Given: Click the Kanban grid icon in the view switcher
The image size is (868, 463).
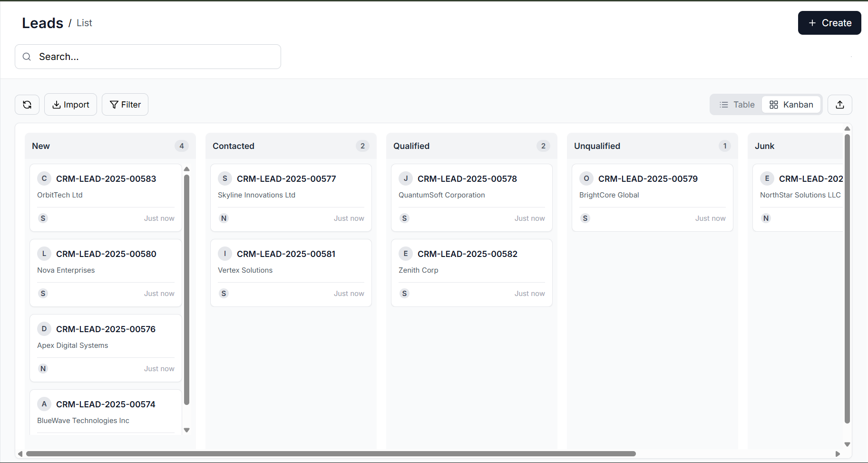Looking at the screenshot, I should [x=773, y=104].
